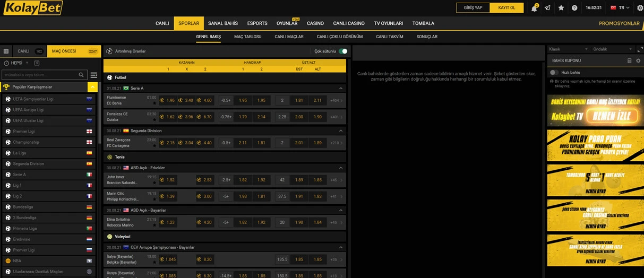Open the sidebar hamburger list icon
This screenshot has width=644, height=278.
(x=94, y=75)
